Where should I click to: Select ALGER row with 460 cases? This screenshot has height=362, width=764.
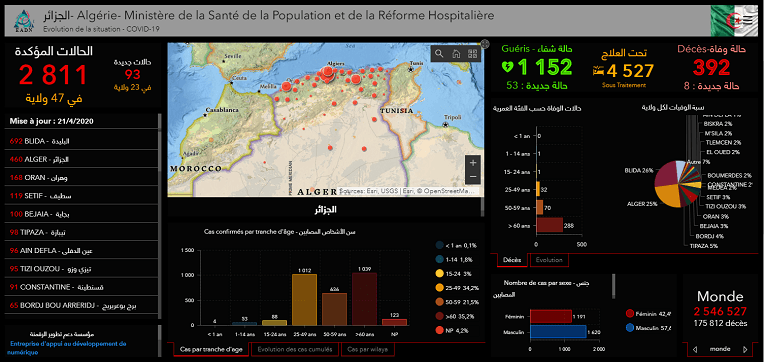coord(81,159)
